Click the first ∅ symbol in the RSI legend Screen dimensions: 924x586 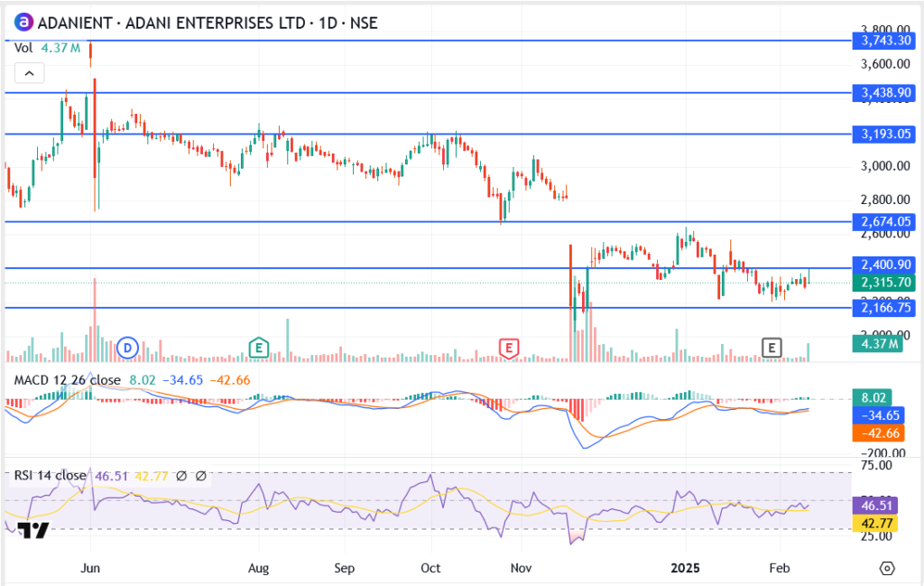coord(181,476)
